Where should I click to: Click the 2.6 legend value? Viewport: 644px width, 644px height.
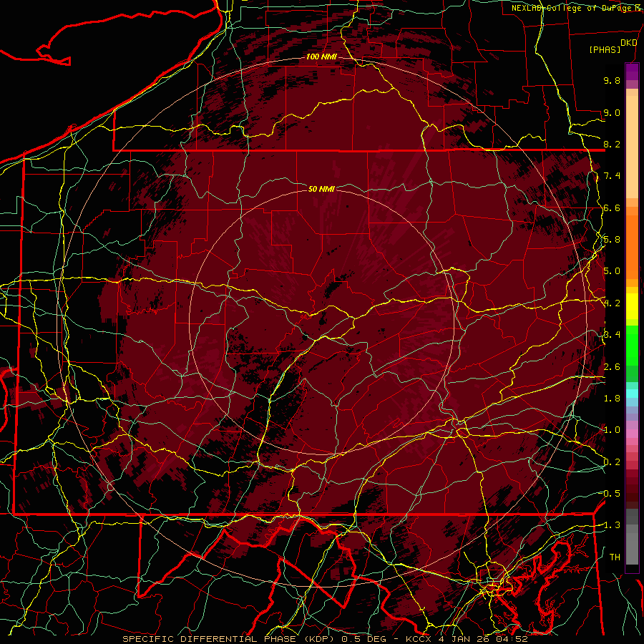[612, 367]
